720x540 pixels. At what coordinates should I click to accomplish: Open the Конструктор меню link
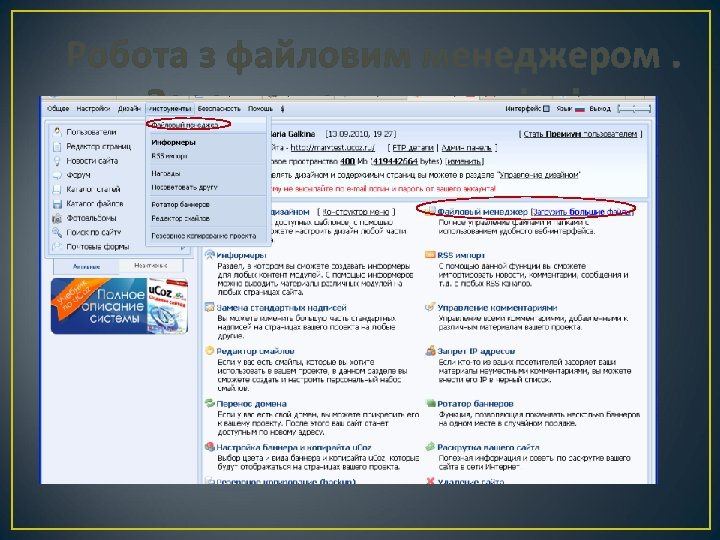click(356, 212)
